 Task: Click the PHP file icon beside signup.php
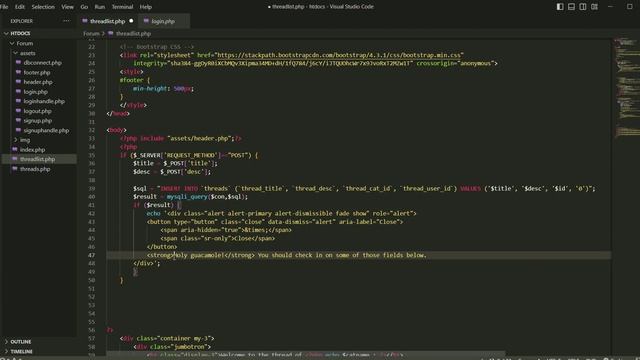[x=18, y=120]
